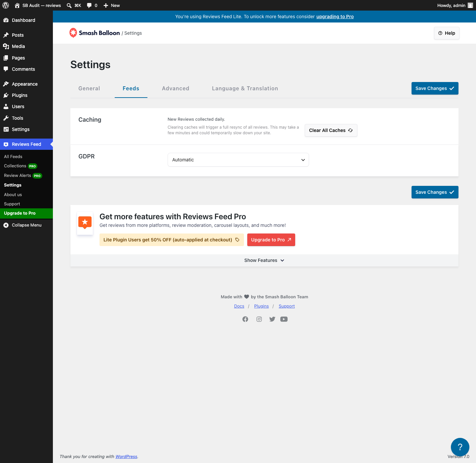Click the 50% OFF discount banner

point(172,240)
